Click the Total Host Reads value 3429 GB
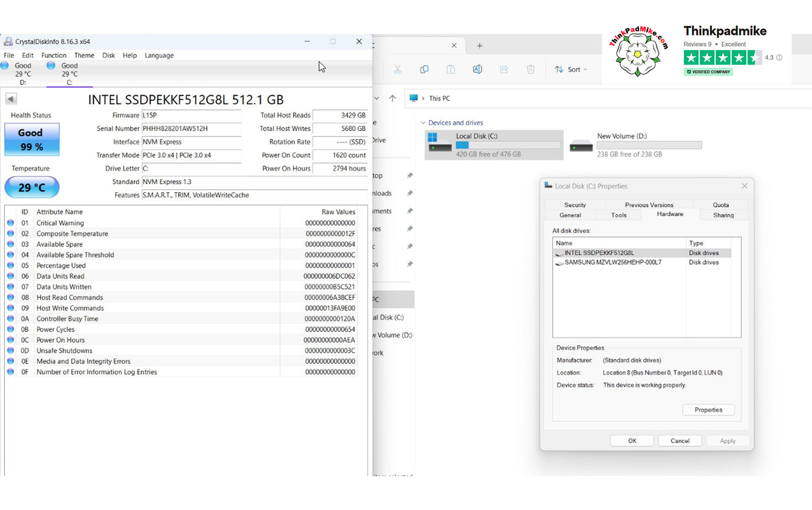 pyautogui.click(x=339, y=115)
